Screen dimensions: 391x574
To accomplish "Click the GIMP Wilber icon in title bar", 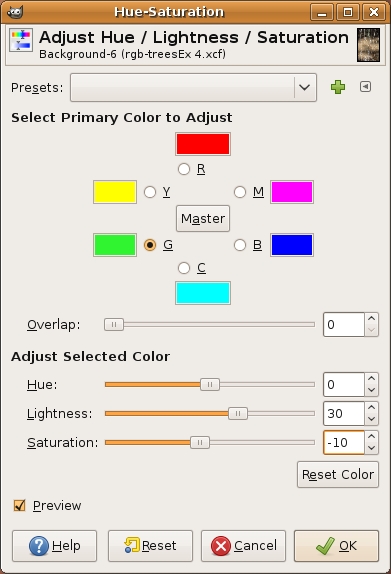I will point(15,12).
